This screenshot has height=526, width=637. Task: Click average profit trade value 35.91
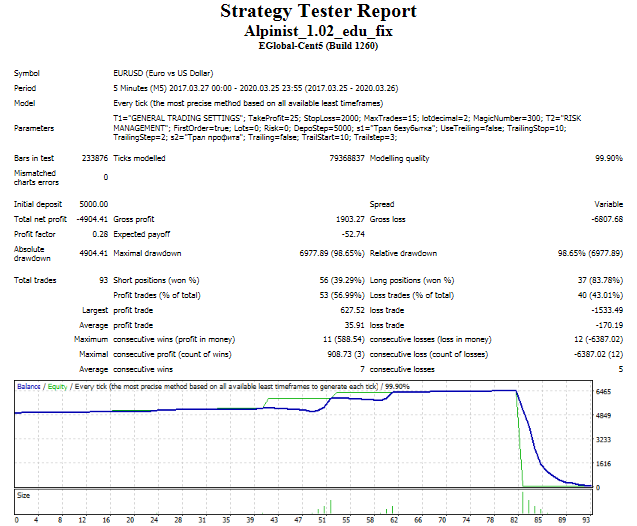tap(355, 325)
